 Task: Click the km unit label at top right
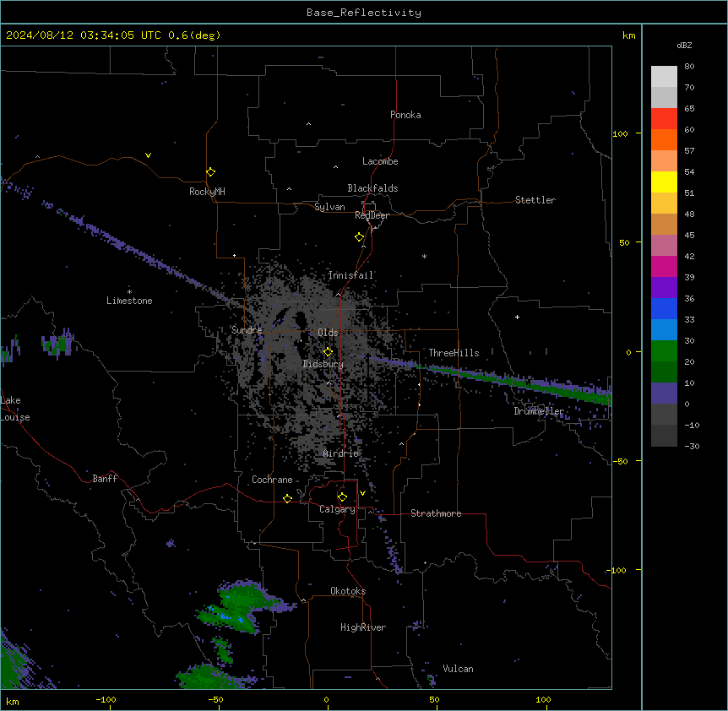(628, 35)
